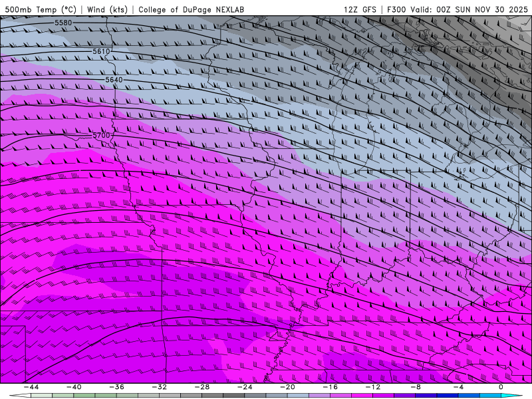Select the 5640 contour label
The height and width of the screenshot is (399, 532).
114,80
